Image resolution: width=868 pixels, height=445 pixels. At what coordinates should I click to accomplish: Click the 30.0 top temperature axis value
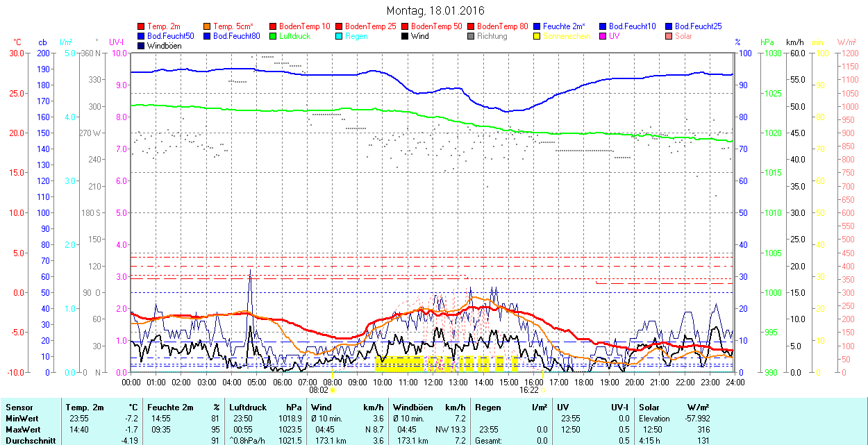tap(17, 53)
